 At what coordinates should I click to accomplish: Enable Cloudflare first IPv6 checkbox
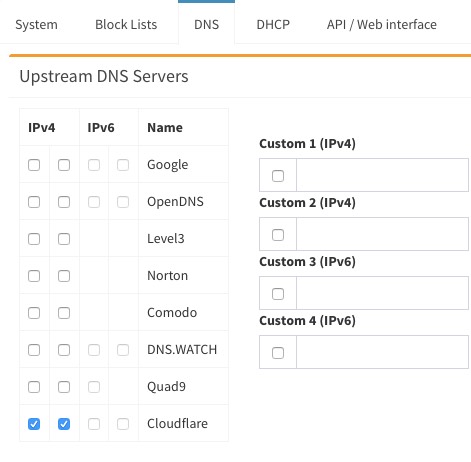pos(94,424)
